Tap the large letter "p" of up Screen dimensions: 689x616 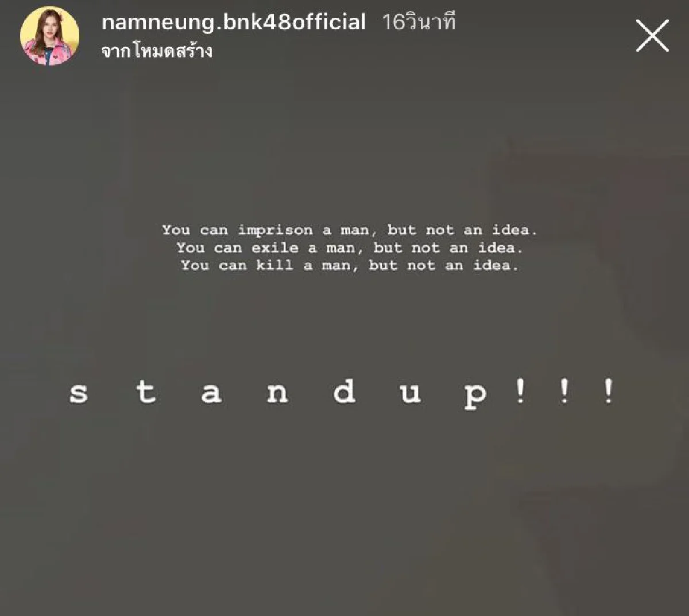475,397
